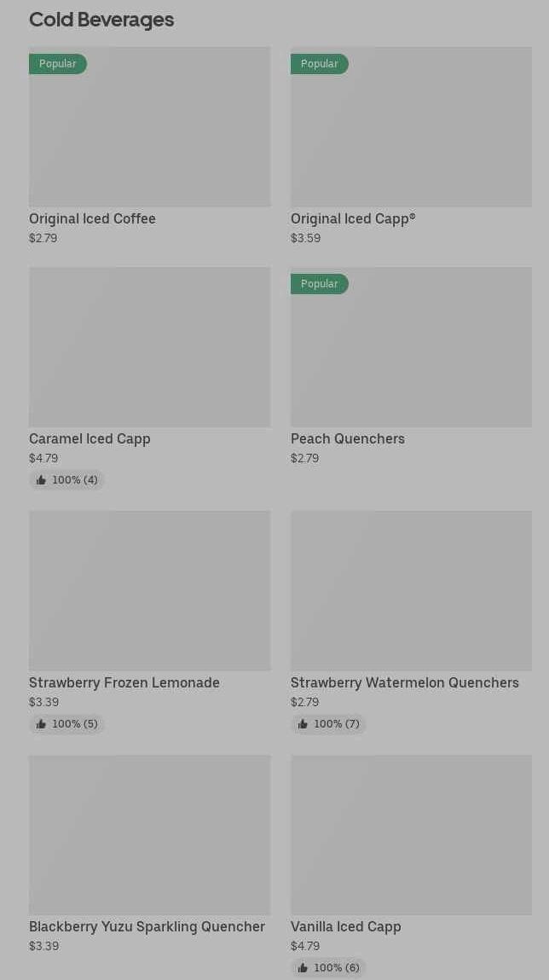The width and height of the screenshot is (549, 980).
Task: Click the Peach Quenchers item name
Action: (x=347, y=438)
